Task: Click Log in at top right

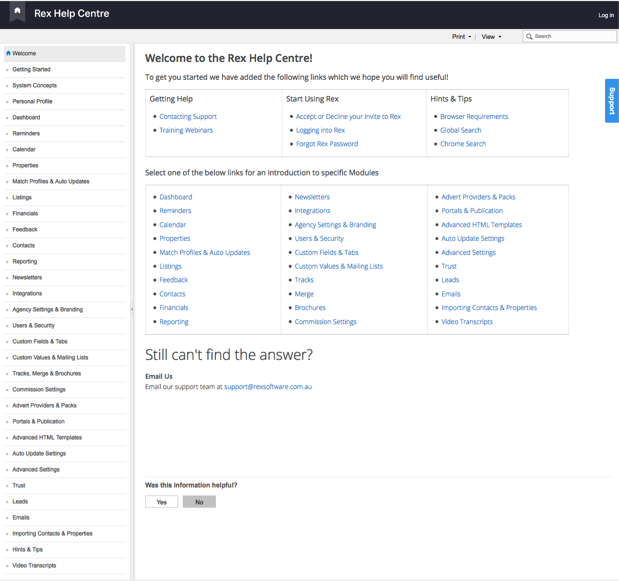Action: pos(606,15)
